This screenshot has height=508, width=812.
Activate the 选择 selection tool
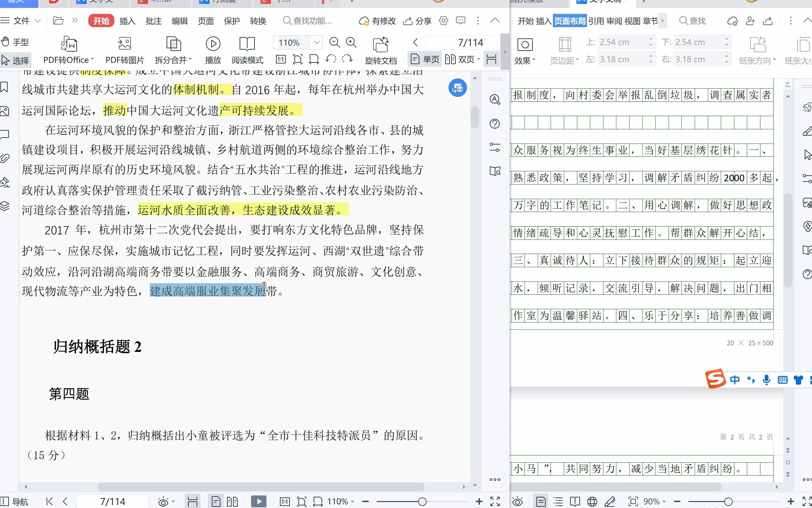(x=16, y=61)
